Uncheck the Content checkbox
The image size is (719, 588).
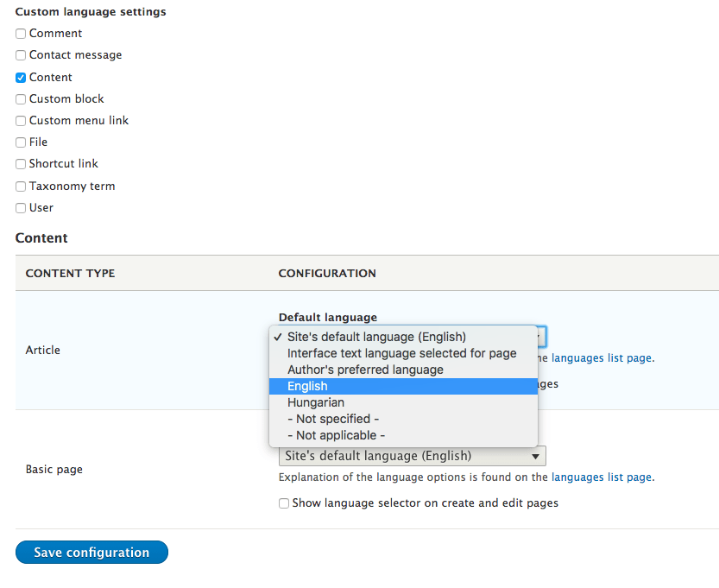tap(21, 78)
